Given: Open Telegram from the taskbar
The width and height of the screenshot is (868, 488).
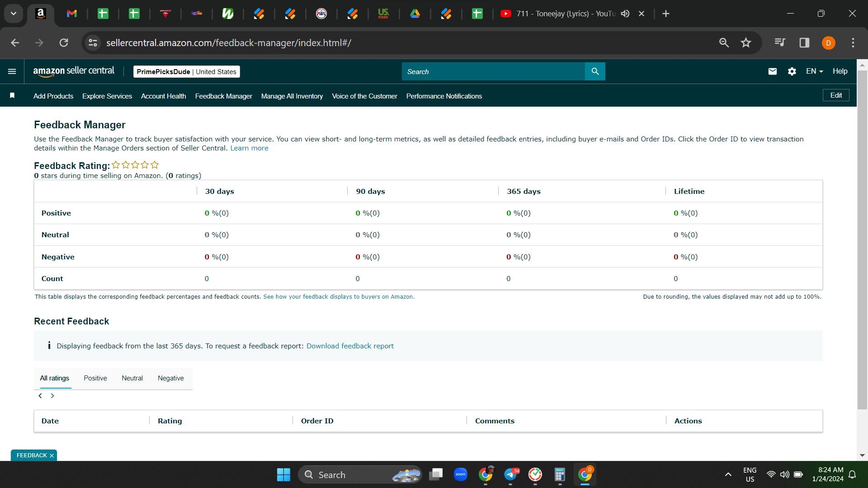Looking at the screenshot, I should point(511,474).
